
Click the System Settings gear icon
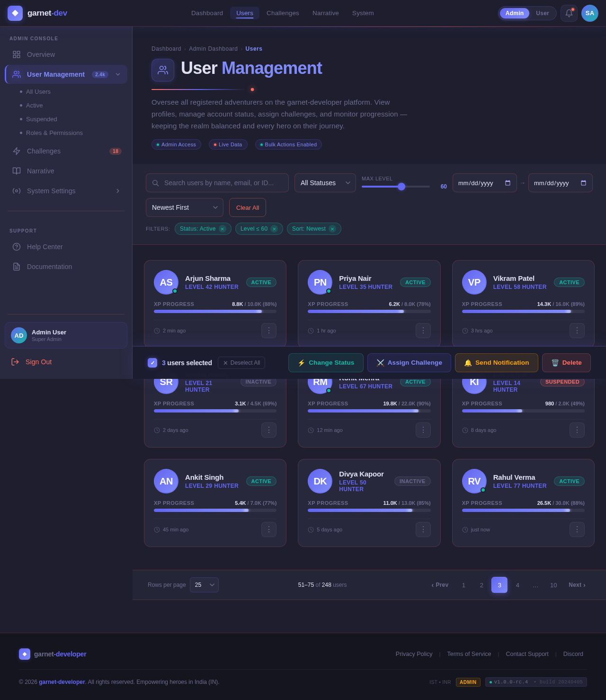pos(17,191)
